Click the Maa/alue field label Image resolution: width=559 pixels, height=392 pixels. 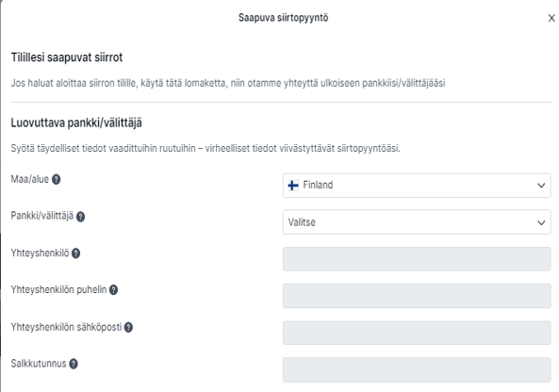click(30, 179)
